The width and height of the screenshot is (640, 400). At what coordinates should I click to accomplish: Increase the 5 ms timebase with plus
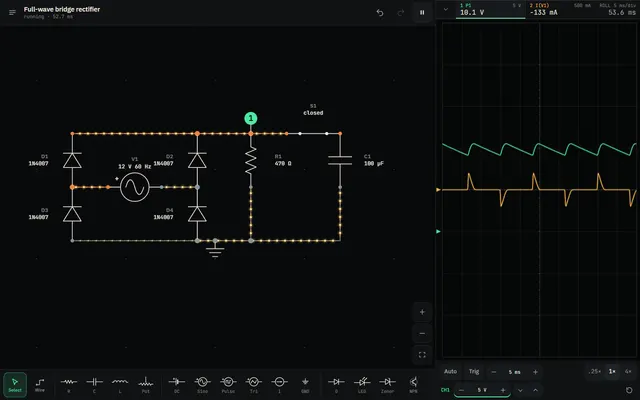point(535,372)
